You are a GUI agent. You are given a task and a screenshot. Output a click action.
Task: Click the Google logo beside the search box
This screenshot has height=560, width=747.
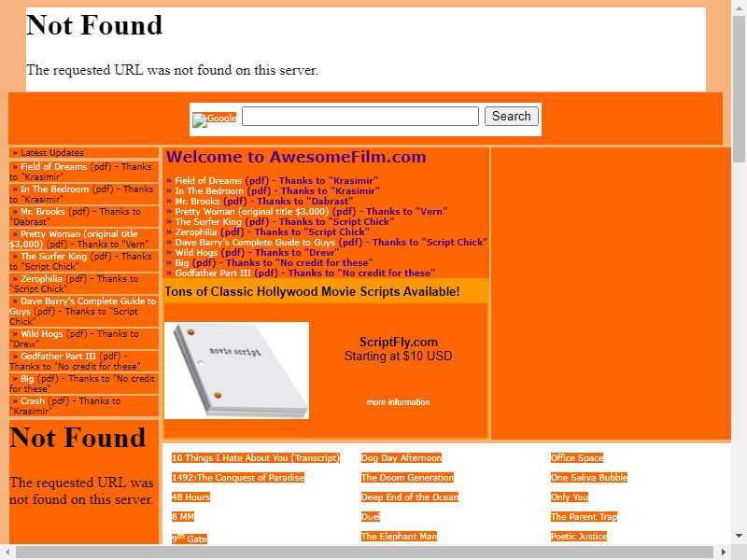[x=215, y=119]
